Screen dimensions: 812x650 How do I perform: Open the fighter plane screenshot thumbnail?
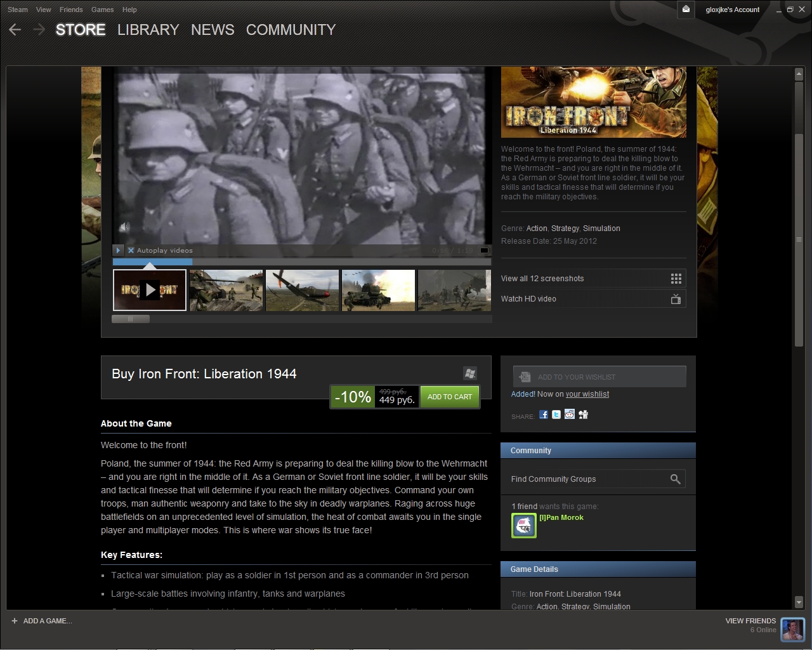tap(302, 290)
